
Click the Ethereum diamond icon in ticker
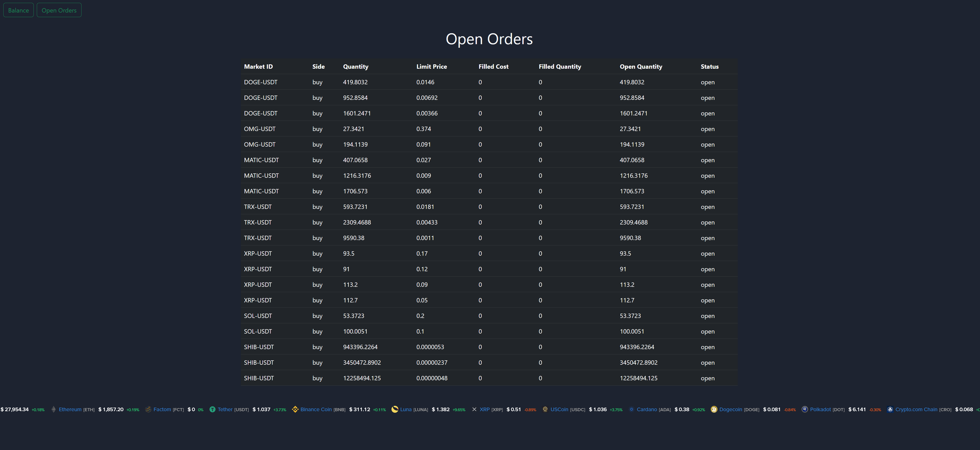[x=54, y=409]
